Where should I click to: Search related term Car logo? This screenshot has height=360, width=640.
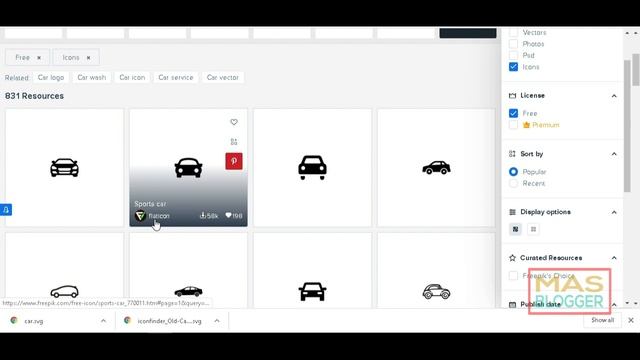coord(51,77)
